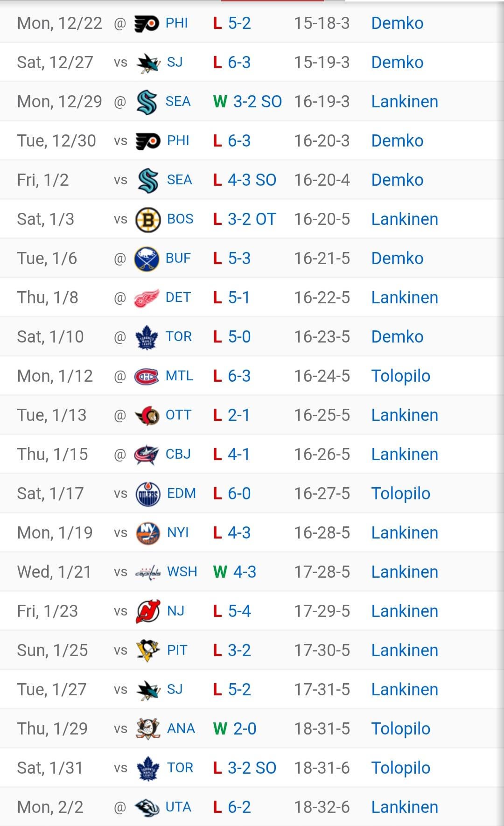Click the Ducks logo on 1/29

(x=148, y=729)
